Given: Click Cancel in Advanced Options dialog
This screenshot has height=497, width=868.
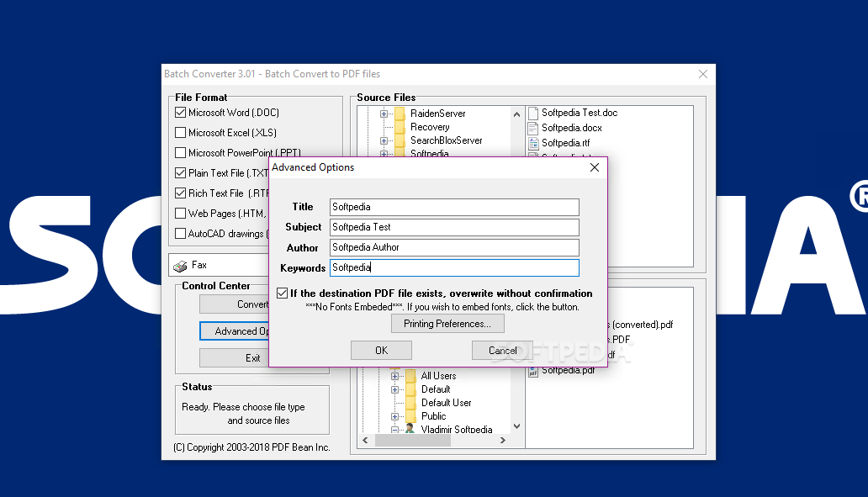Looking at the screenshot, I should click(x=503, y=351).
